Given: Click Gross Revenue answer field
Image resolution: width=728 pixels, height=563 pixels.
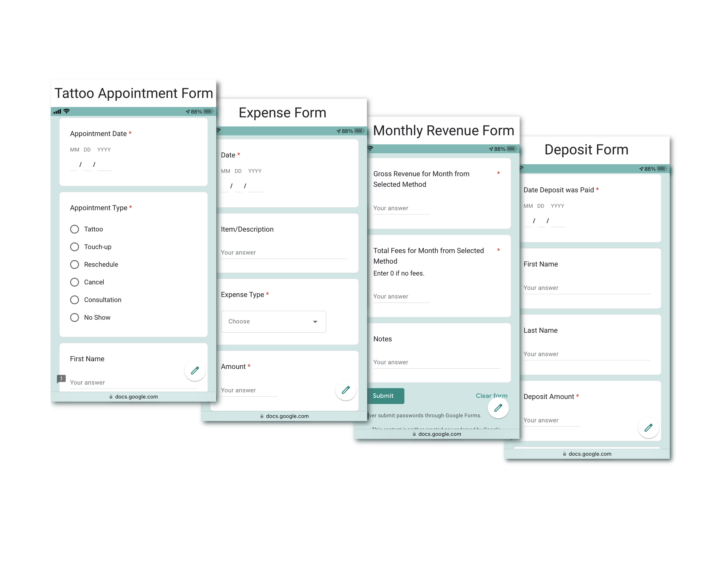Looking at the screenshot, I should coord(401,208).
